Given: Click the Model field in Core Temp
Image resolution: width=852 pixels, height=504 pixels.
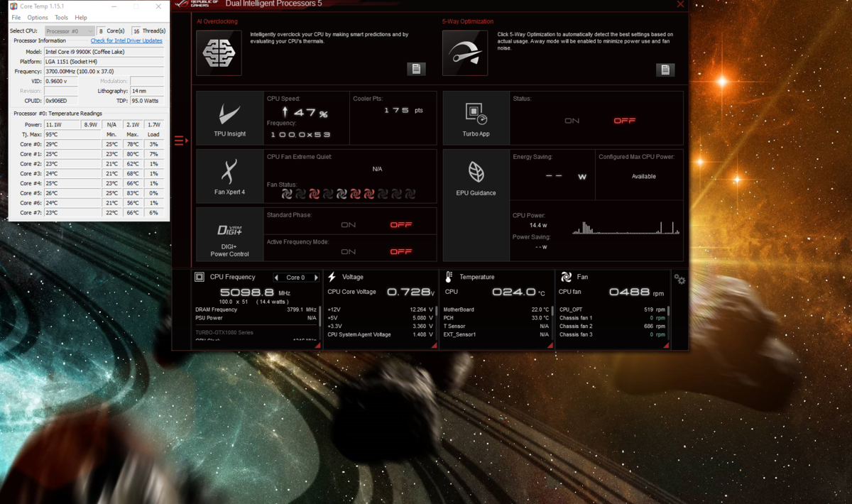Looking at the screenshot, I should point(104,52).
